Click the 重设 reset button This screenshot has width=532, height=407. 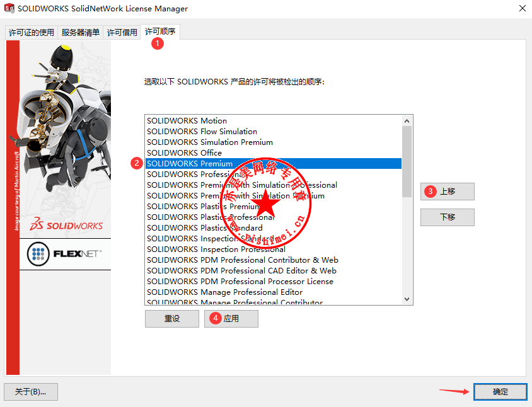tap(172, 318)
